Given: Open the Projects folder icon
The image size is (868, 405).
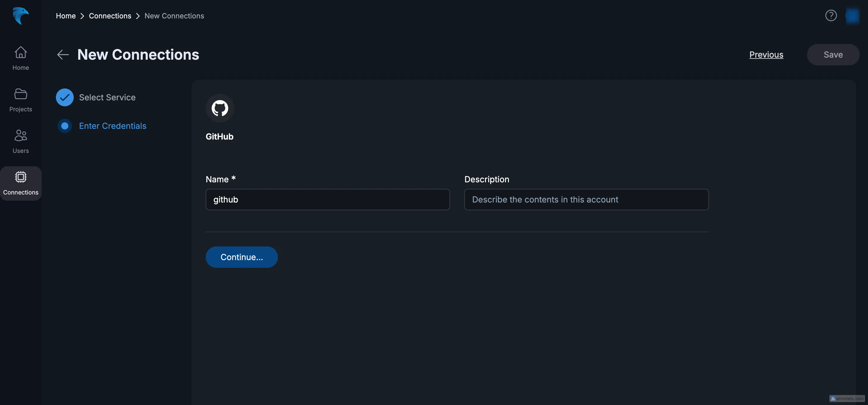Looking at the screenshot, I should [x=21, y=94].
